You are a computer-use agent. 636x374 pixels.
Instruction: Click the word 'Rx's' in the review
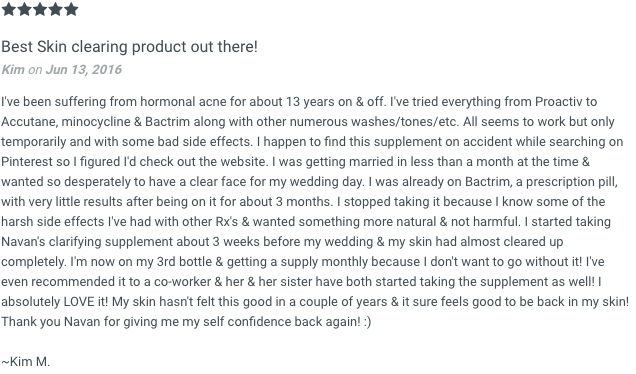click(x=227, y=222)
